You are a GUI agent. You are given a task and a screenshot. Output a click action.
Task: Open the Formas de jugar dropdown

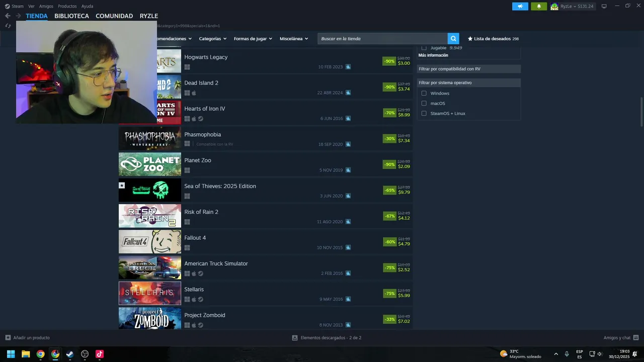tap(253, 39)
